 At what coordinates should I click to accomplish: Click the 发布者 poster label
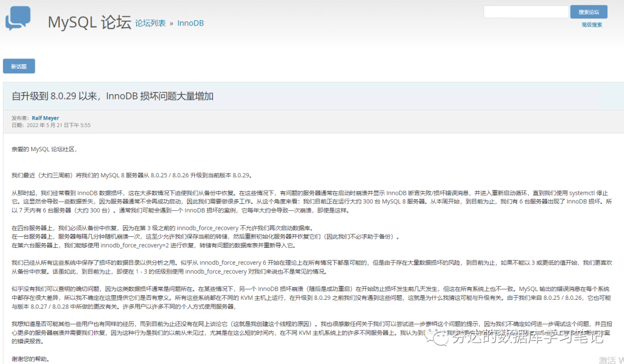point(20,118)
